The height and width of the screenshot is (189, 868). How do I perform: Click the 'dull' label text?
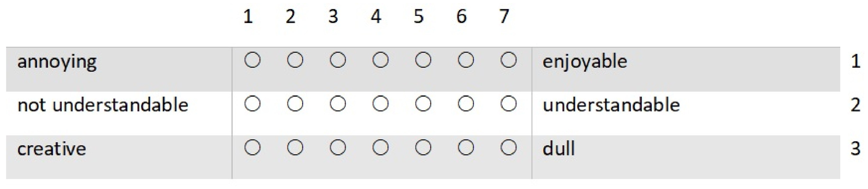tap(558, 148)
